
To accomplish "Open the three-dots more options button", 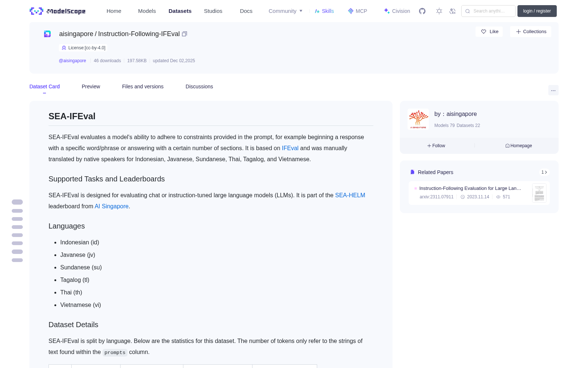I will (553, 90).
